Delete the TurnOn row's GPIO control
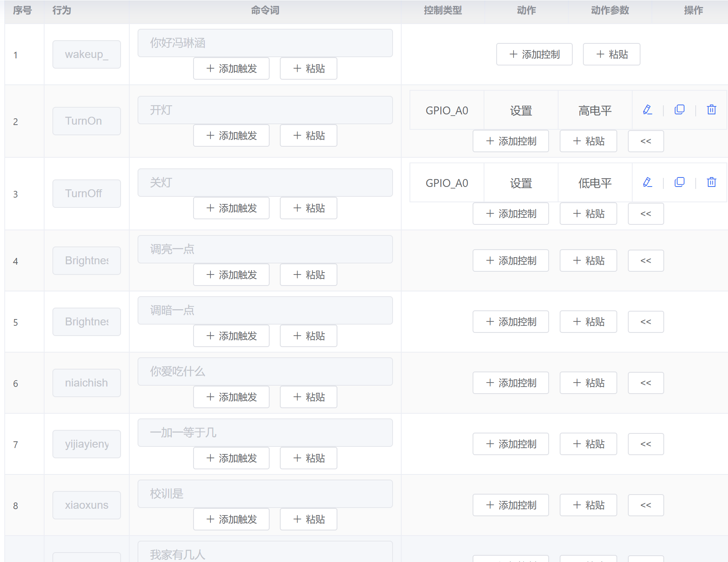728x562 pixels. [711, 109]
